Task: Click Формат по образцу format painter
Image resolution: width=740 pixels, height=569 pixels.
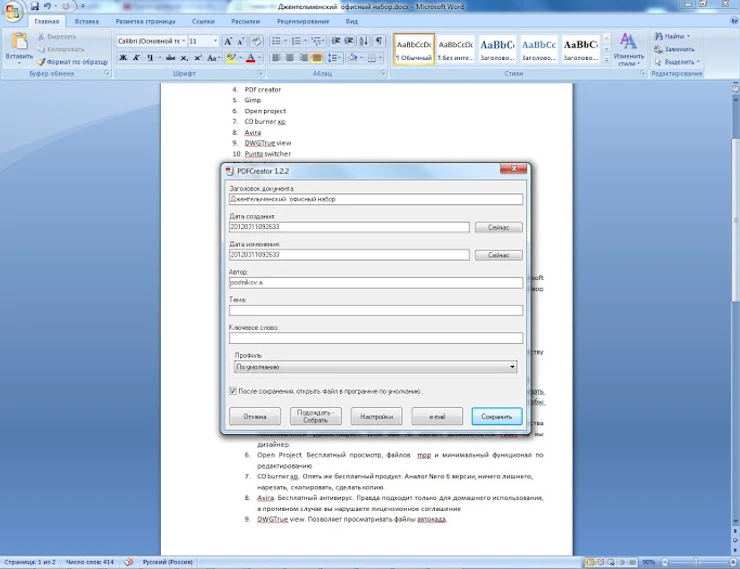Action: tap(73, 62)
